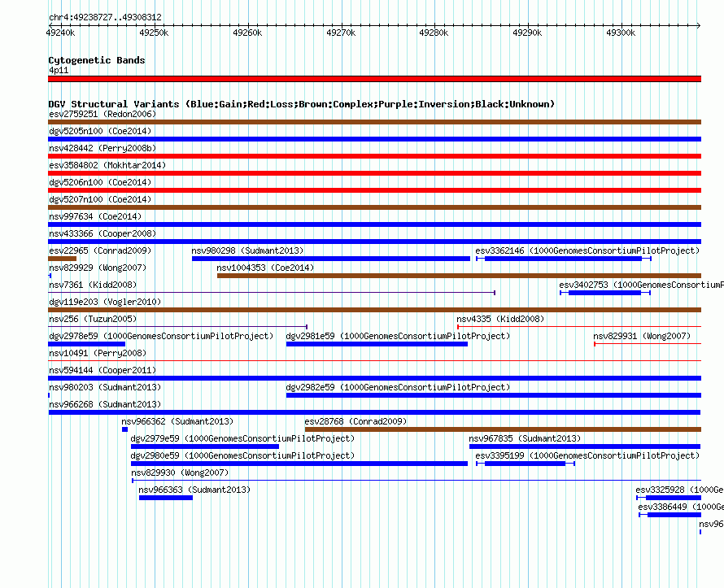The height and width of the screenshot is (588, 724).
Task: Select nsv10491 (Perry2008) label
Action: point(98,353)
